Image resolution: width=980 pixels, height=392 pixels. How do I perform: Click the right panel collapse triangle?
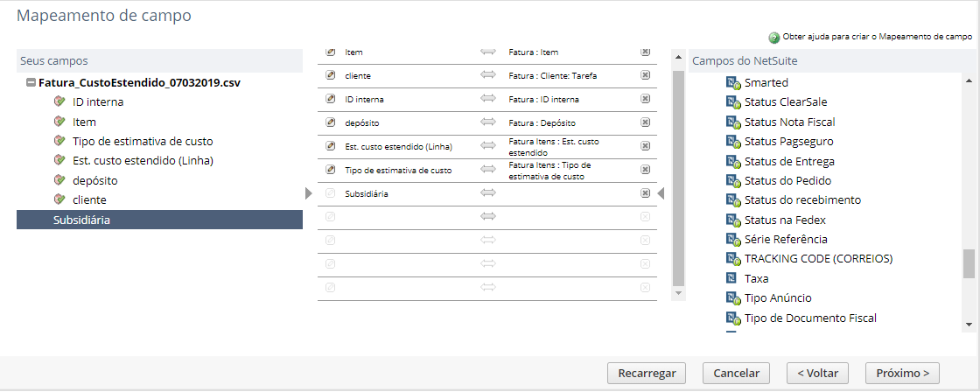pyautogui.click(x=661, y=193)
